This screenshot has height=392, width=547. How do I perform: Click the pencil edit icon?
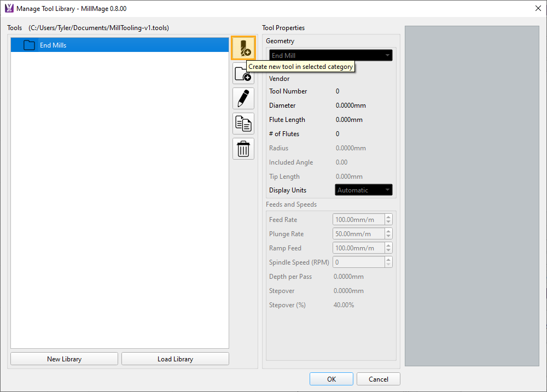pos(243,98)
